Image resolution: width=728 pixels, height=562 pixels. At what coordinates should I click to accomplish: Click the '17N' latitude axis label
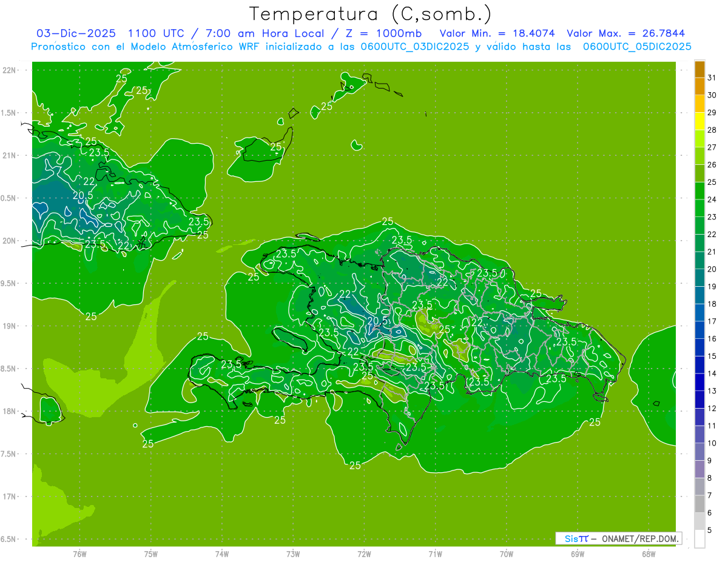(10, 497)
